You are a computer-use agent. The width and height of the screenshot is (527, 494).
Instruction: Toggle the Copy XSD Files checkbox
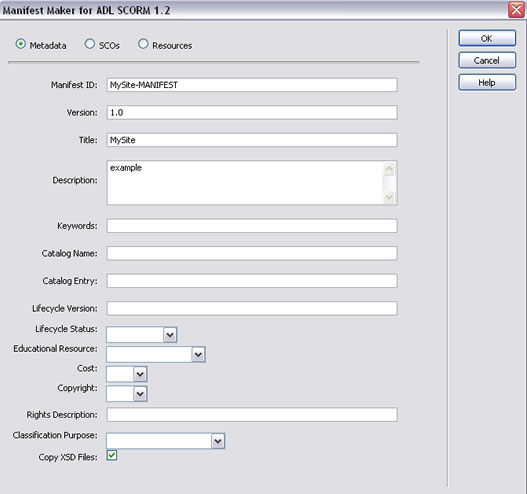tap(112, 456)
